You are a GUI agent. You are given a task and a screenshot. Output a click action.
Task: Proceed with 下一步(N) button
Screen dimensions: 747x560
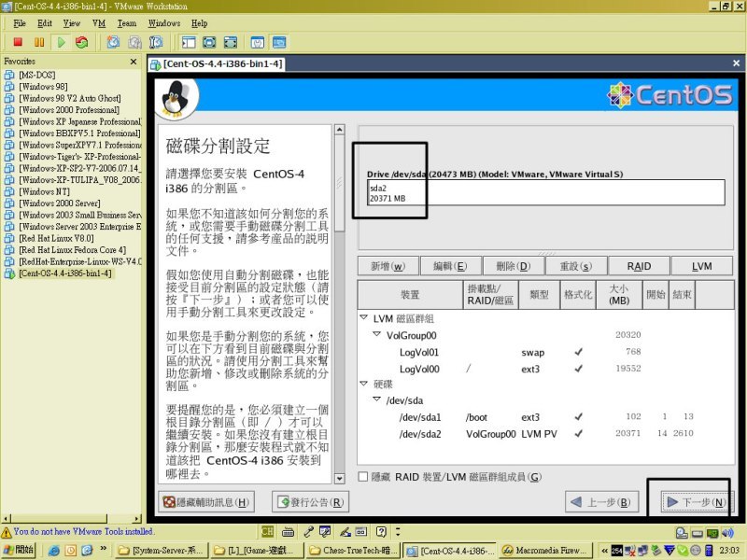pos(696,502)
